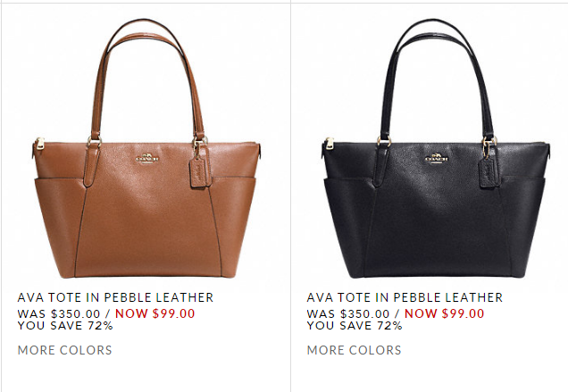
Task: Click the gold zipper pull on black bag
Action: pyautogui.click(x=329, y=144)
